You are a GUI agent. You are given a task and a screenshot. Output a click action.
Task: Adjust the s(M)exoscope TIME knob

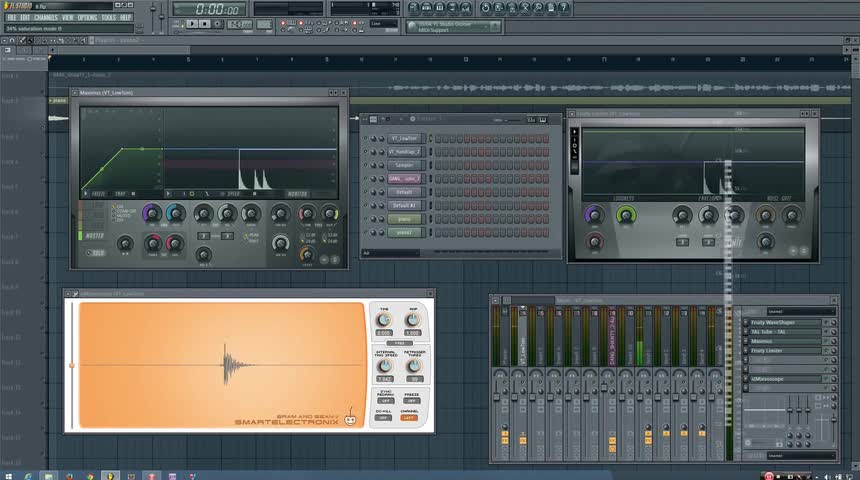click(383, 319)
